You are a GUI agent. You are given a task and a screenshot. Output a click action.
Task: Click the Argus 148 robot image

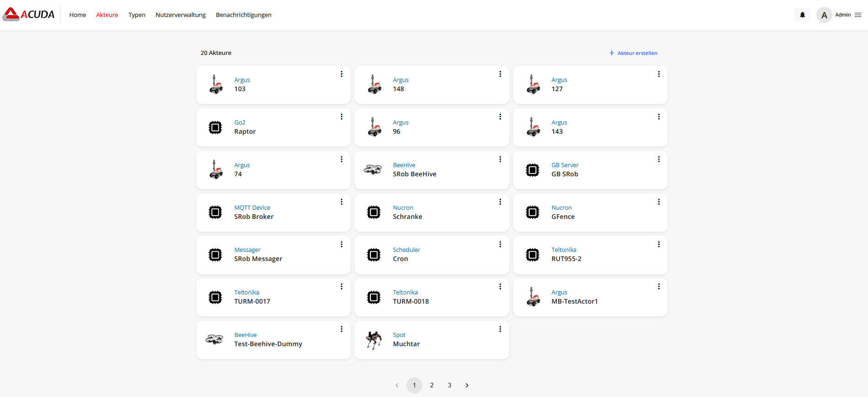(x=374, y=85)
